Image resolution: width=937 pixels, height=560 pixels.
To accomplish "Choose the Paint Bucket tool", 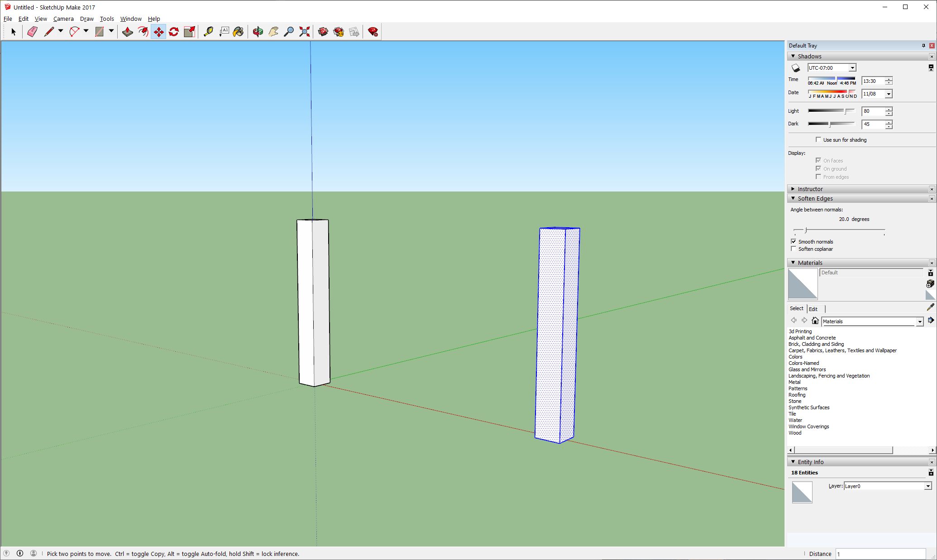I will (x=239, y=32).
